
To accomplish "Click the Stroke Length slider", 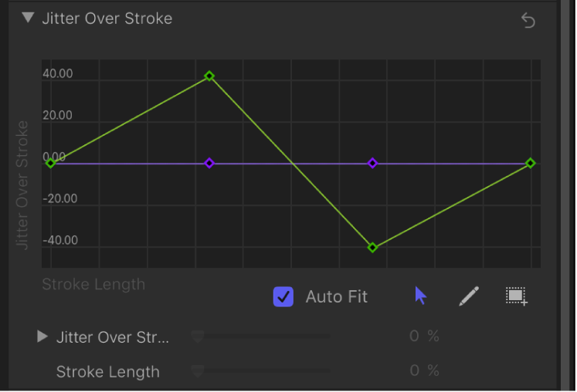I will coord(263,371).
